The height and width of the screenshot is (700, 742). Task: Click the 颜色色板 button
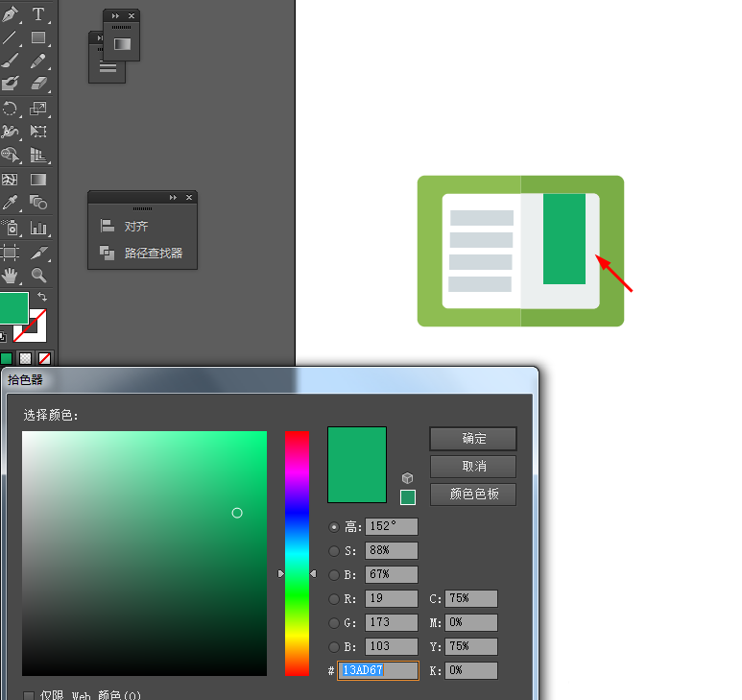point(473,495)
